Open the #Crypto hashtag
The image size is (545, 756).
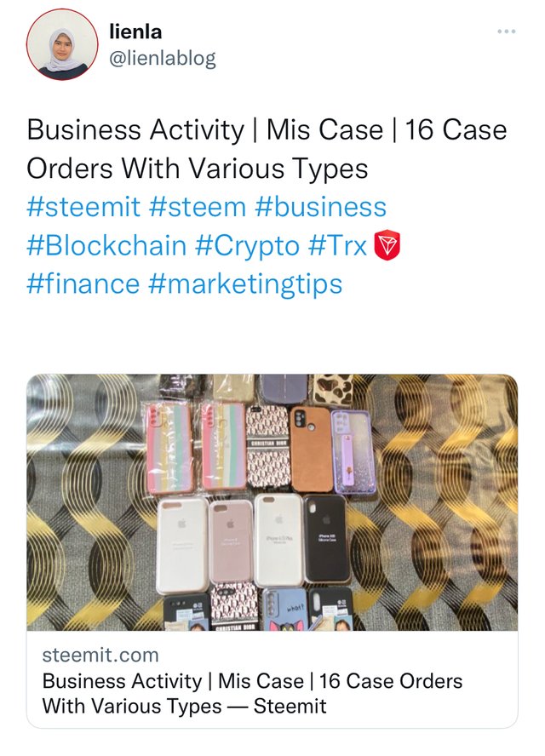pyautogui.click(x=247, y=246)
